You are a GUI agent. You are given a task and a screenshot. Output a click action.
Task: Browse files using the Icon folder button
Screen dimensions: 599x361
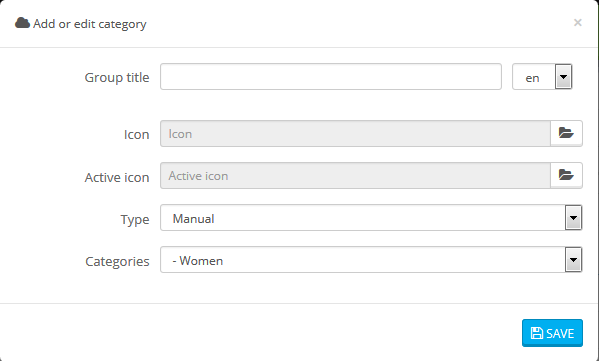point(566,133)
